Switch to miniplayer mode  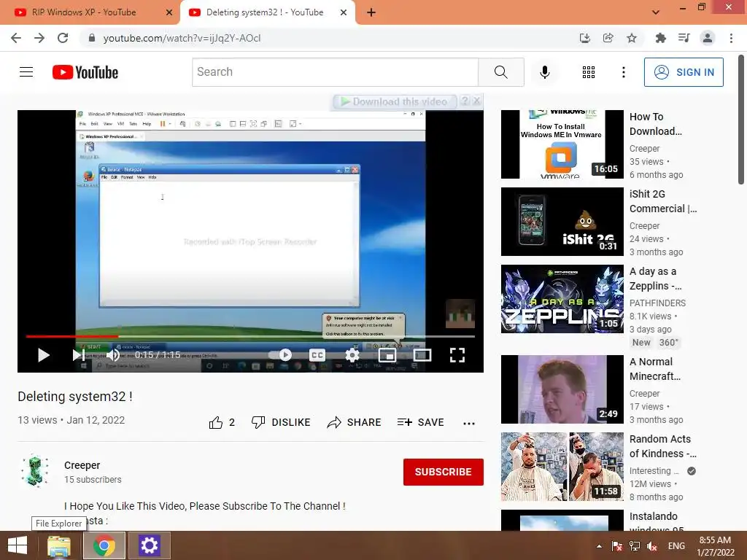click(x=387, y=355)
